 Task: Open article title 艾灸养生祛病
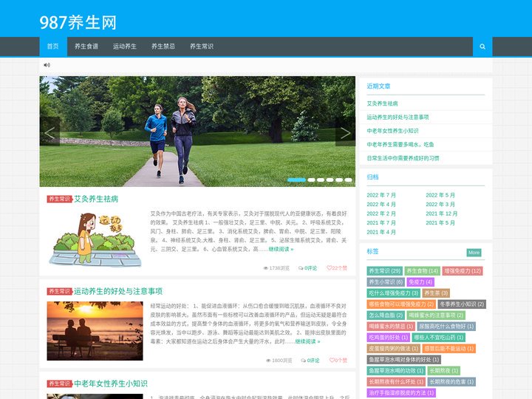pyautogui.click(x=96, y=199)
